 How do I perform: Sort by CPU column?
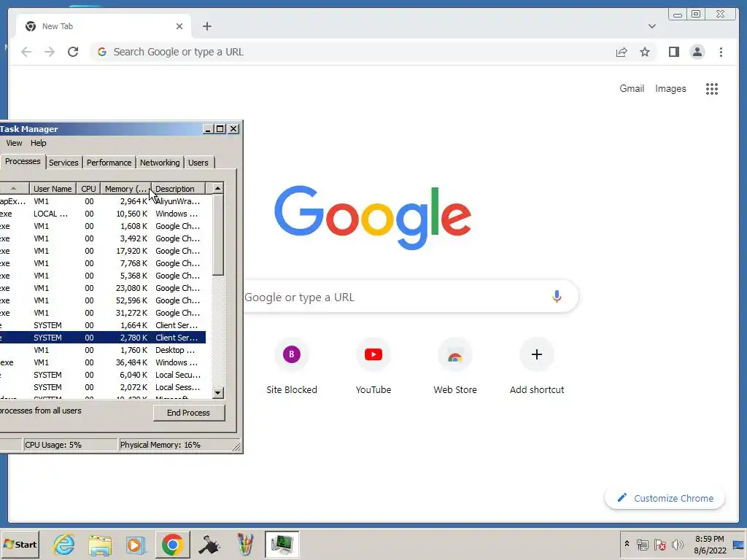(x=88, y=189)
